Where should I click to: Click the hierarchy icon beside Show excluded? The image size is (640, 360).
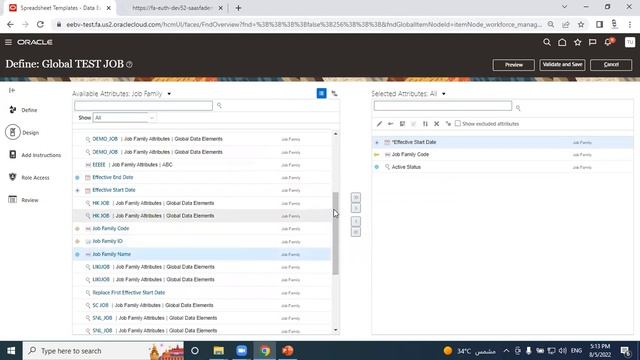click(x=448, y=124)
